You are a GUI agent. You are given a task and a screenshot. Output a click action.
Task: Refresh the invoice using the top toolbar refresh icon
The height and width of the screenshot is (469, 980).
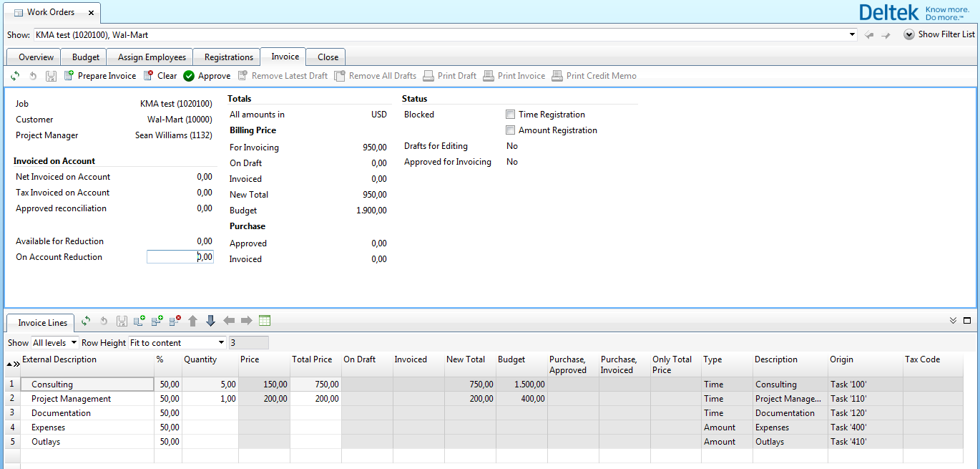[15, 76]
